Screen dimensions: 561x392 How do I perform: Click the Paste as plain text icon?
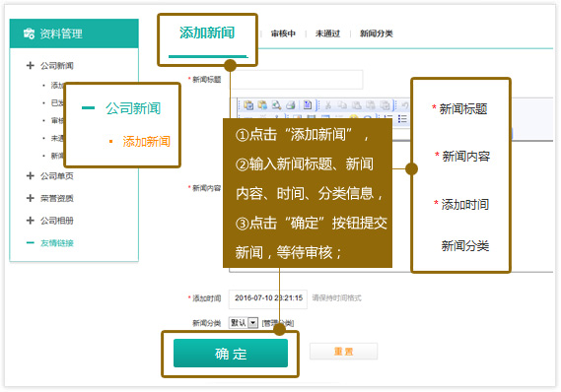[371, 105]
